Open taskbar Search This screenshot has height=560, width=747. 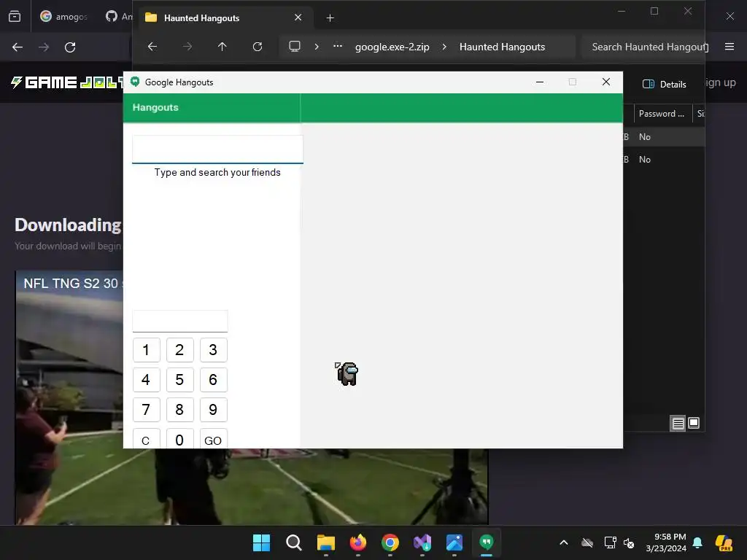click(294, 542)
